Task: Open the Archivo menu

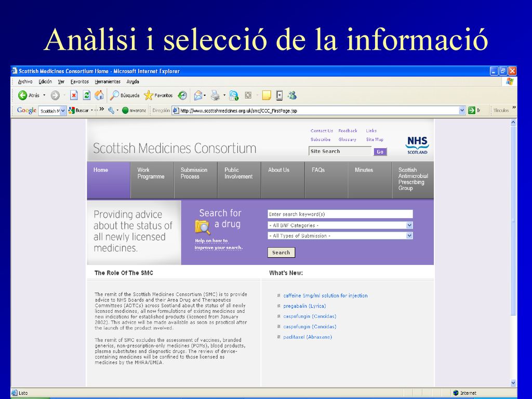Action: pos(25,82)
